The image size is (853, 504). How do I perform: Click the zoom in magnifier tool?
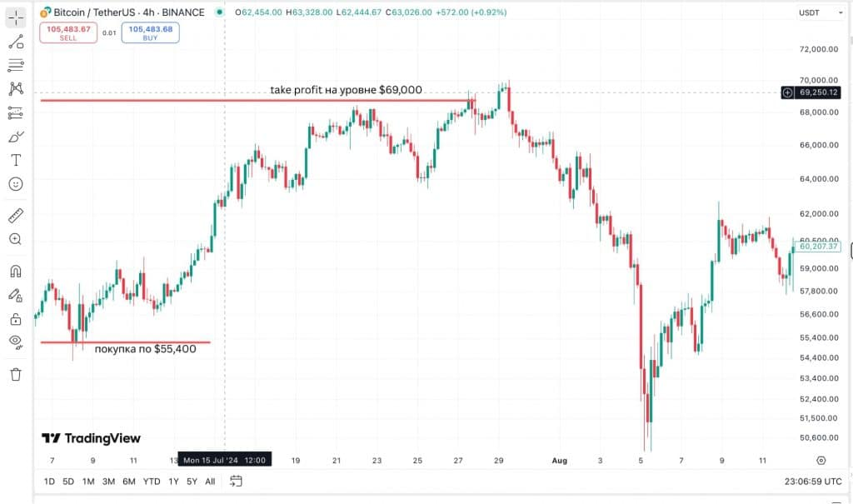click(16, 239)
